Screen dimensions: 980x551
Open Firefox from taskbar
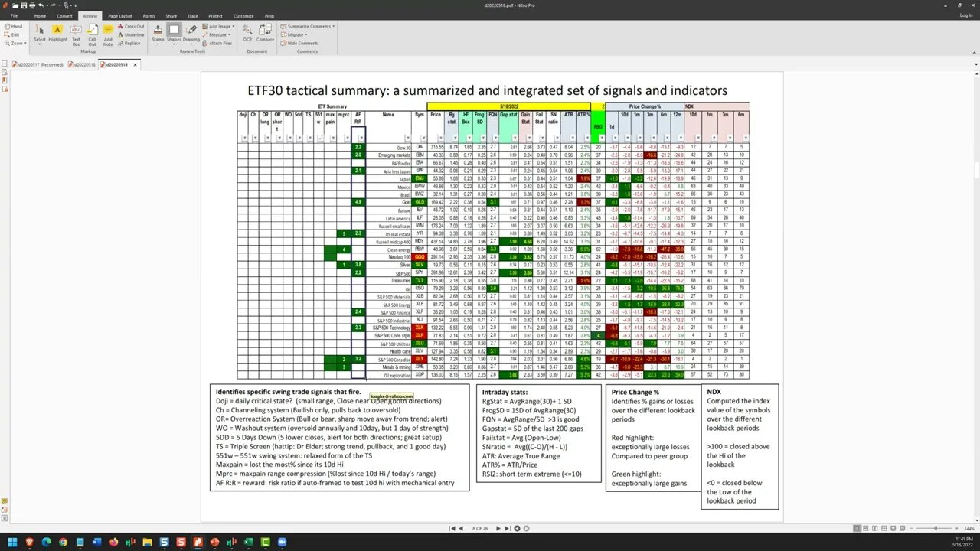(113, 542)
